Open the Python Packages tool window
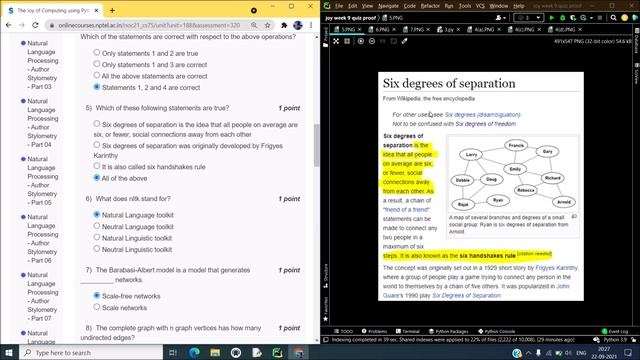The width and height of the screenshot is (640, 360). pyautogui.click(x=449, y=331)
